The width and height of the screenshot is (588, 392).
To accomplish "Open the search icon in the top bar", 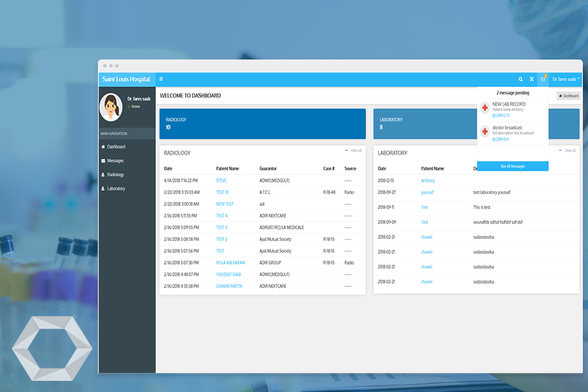I will [521, 79].
